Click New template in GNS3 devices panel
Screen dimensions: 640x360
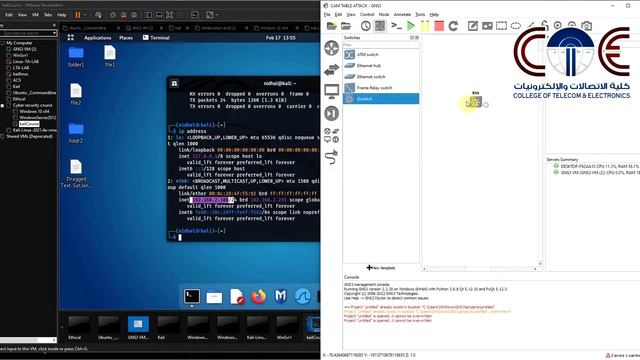[381, 268]
